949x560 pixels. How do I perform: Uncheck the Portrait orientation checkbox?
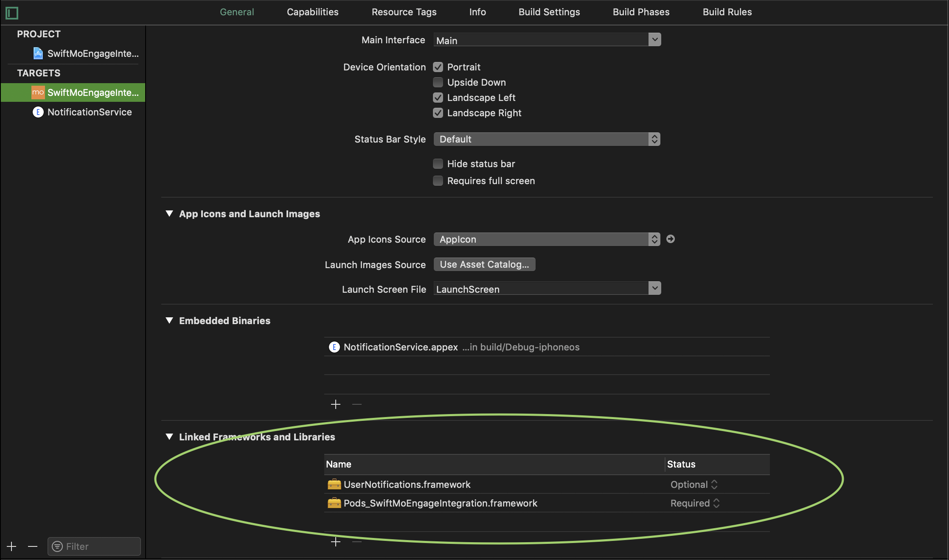click(438, 67)
